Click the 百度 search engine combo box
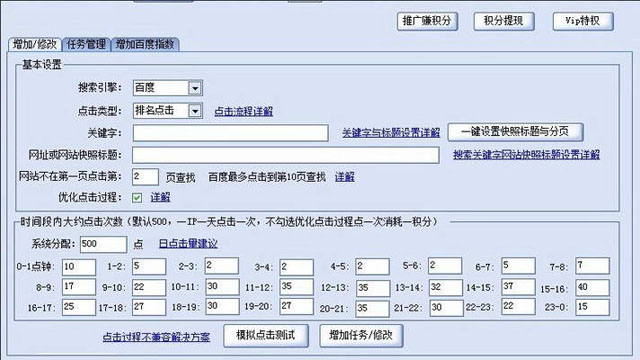This screenshot has height=360, width=640. click(168, 88)
